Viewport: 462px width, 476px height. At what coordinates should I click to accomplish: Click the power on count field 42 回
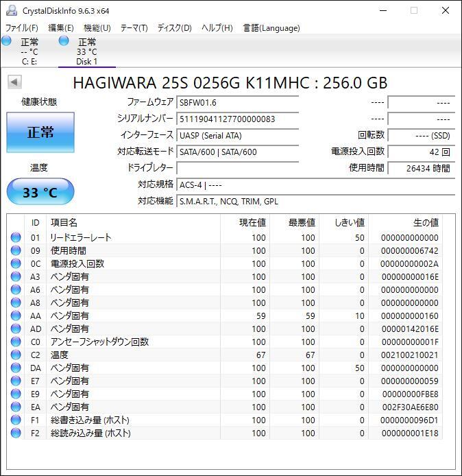422,152
